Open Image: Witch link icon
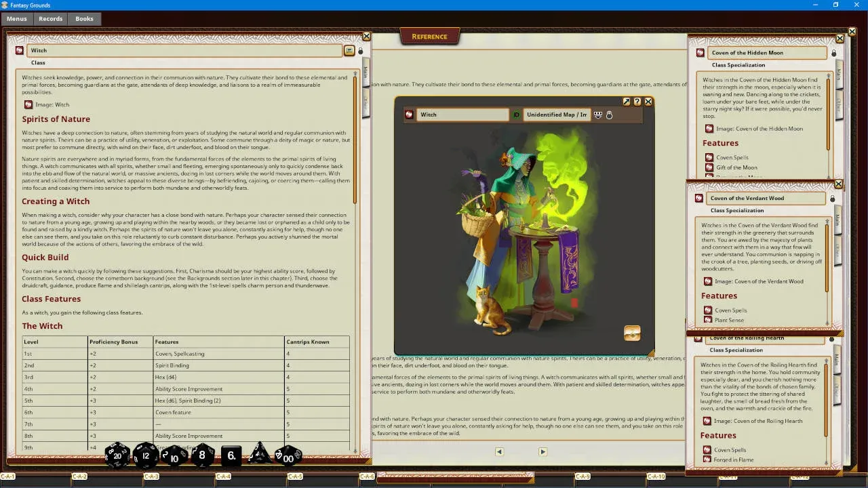This screenshot has width=868, height=488. (28, 104)
